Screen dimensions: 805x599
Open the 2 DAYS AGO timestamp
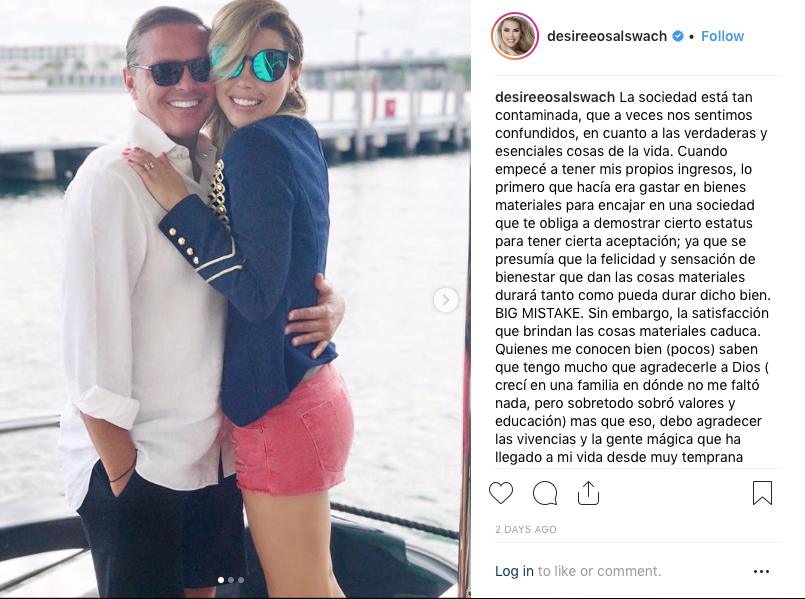526,529
